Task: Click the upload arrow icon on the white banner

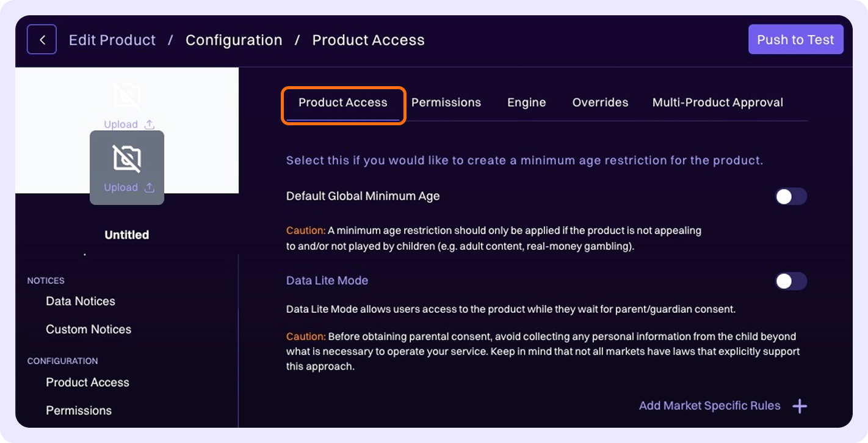Action: 150,125
